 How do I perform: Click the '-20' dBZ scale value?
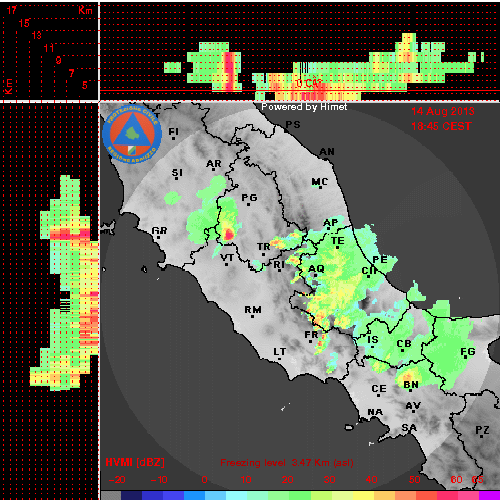pyautogui.click(x=117, y=480)
